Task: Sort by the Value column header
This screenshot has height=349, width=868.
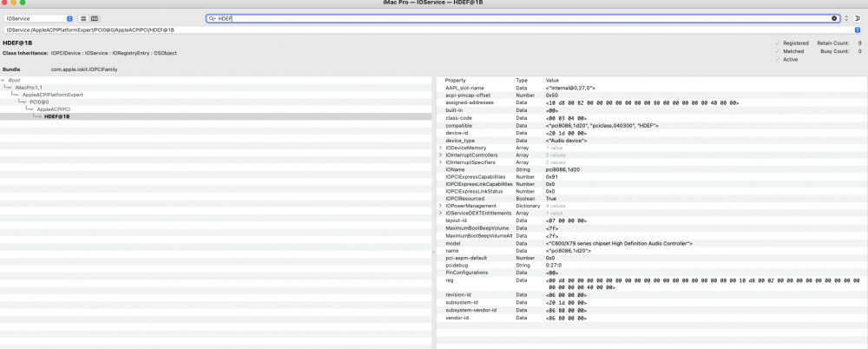Action: 552,81
